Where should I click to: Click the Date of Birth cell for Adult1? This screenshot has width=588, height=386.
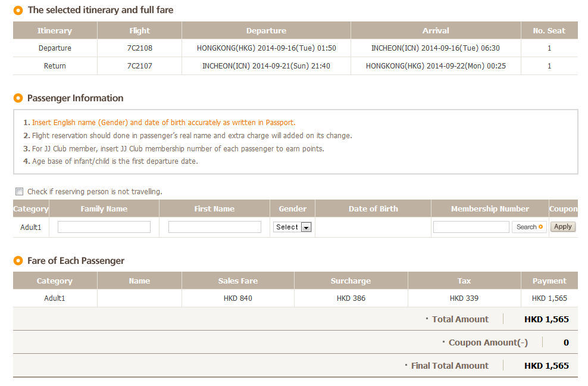tap(373, 227)
